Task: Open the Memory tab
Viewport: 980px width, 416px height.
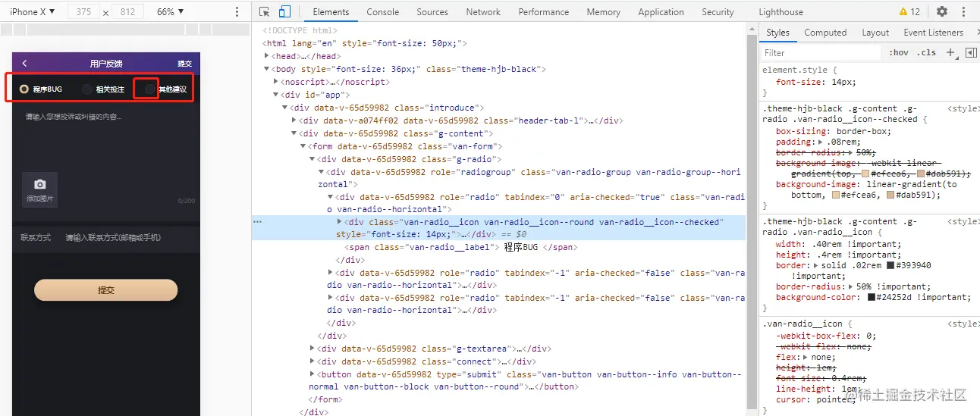Action: (x=603, y=11)
